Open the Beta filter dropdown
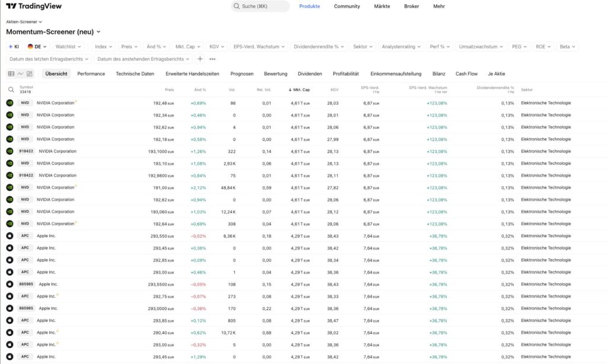The image size is (607, 364). click(x=567, y=46)
